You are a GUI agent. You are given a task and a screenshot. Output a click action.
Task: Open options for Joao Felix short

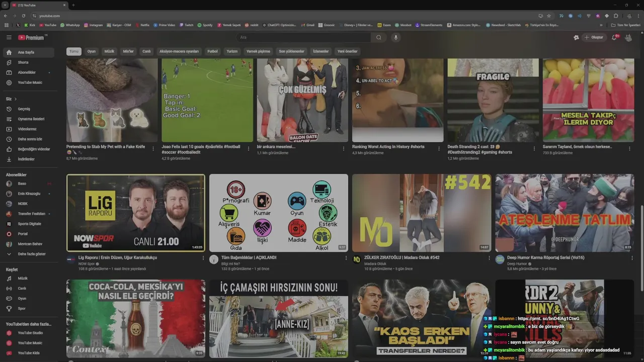(x=249, y=149)
